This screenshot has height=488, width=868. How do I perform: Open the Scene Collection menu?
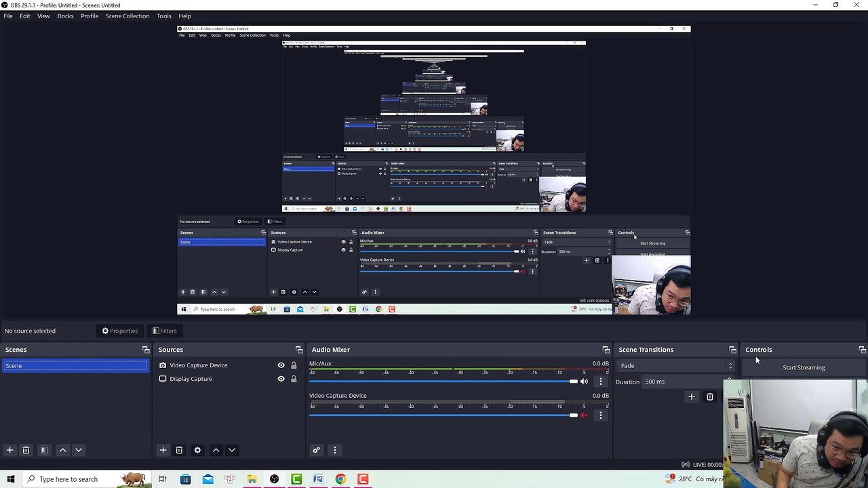[x=127, y=16]
